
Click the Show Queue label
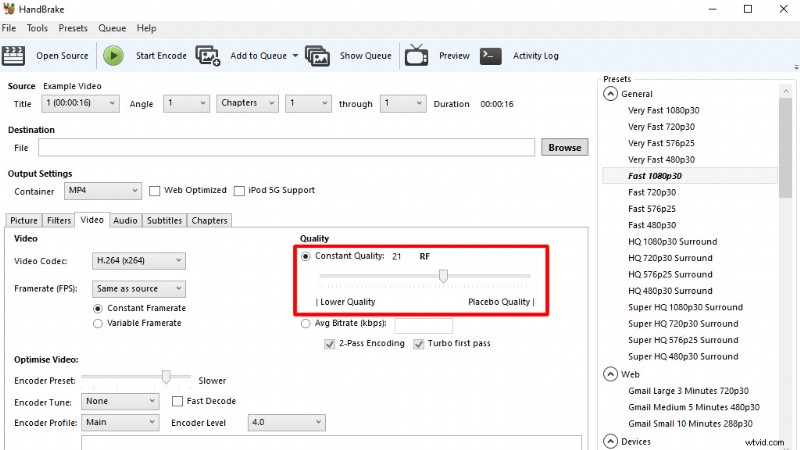click(365, 56)
